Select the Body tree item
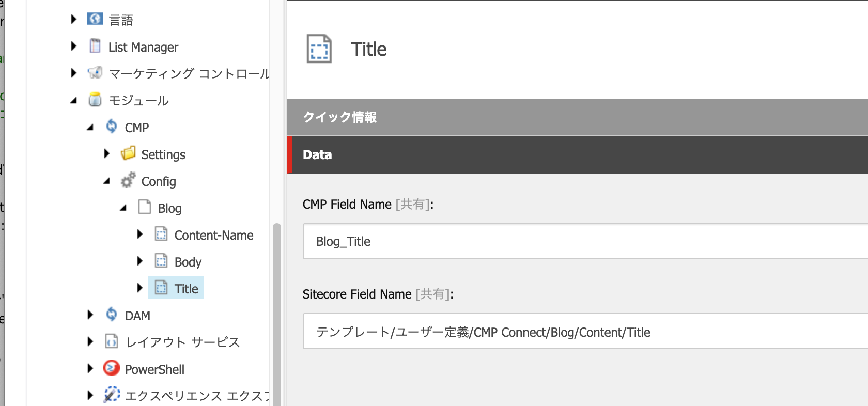 pyautogui.click(x=188, y=262)
